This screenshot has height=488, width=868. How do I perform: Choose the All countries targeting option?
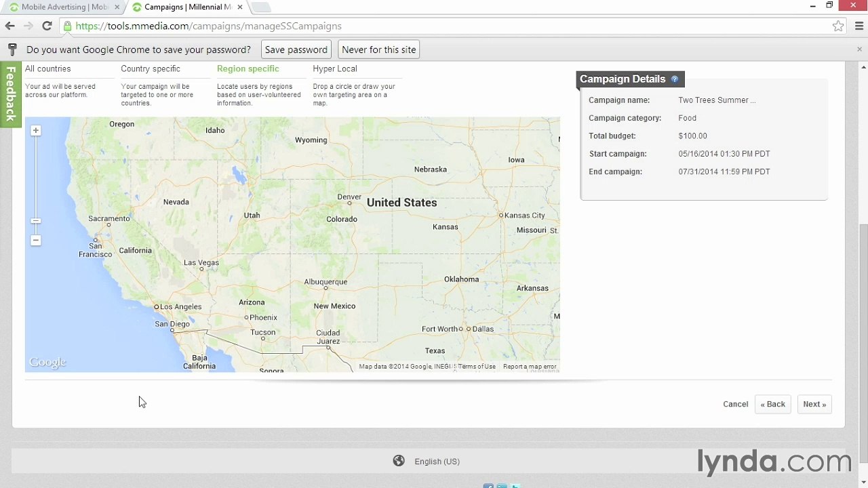pyautogui.click(x=48, y=68)
